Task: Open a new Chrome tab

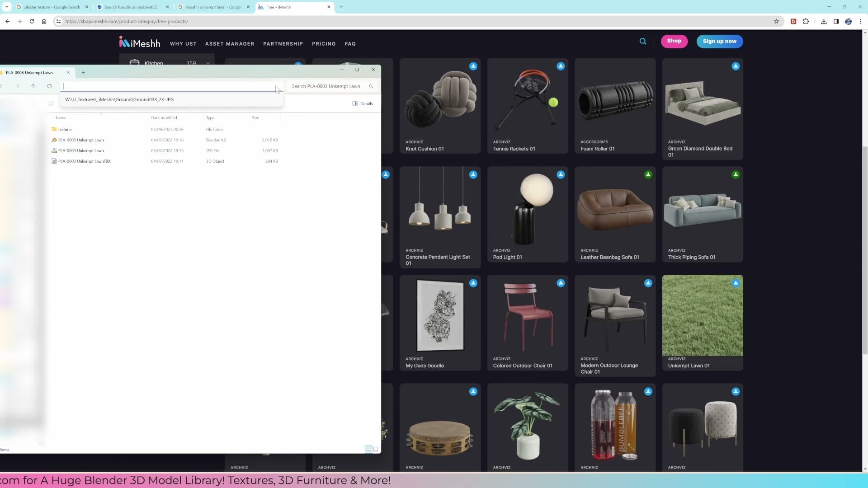Action: [341, 7]
